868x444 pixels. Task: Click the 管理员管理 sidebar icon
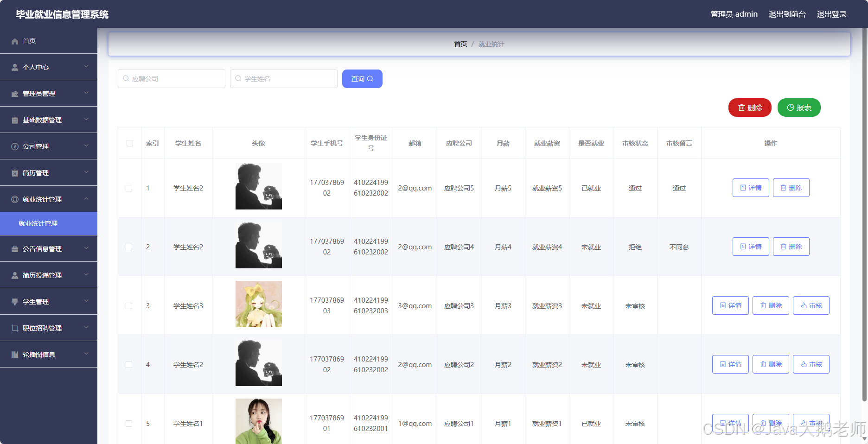(x=15, y=94)
